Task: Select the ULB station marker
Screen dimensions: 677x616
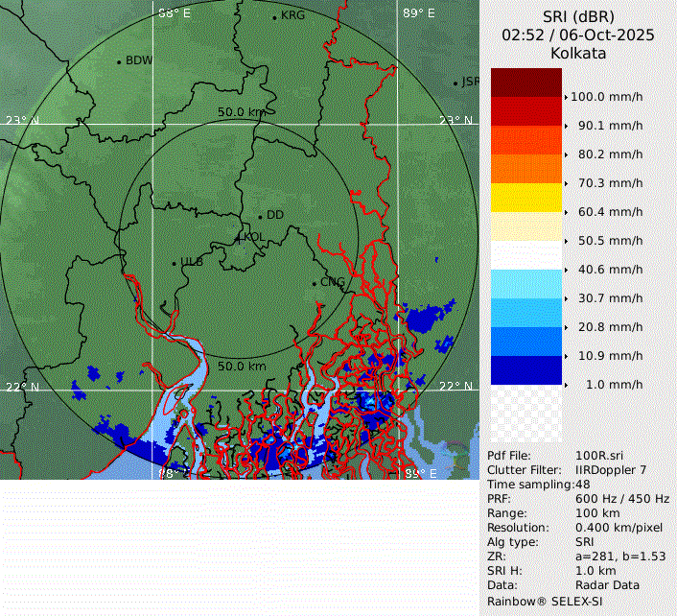Action: pos(174,262)
